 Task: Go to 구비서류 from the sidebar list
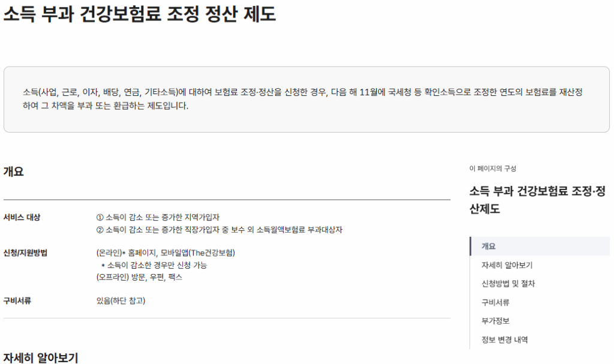coord(495,302)
